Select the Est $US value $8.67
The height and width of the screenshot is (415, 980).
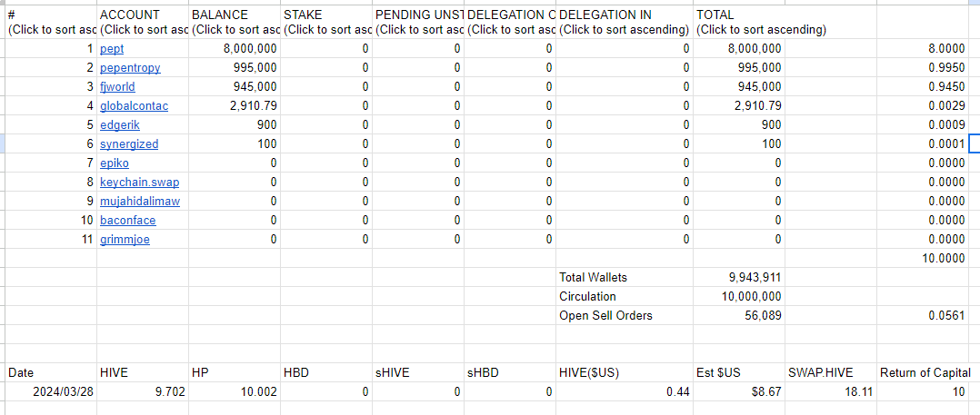(739, 392)
